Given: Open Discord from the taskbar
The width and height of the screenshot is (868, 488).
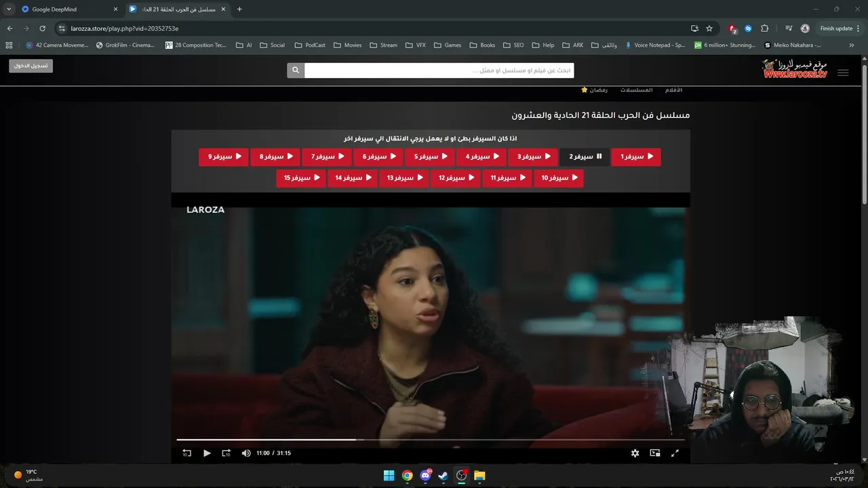Looking at the screenshot, I should (425, 475).
